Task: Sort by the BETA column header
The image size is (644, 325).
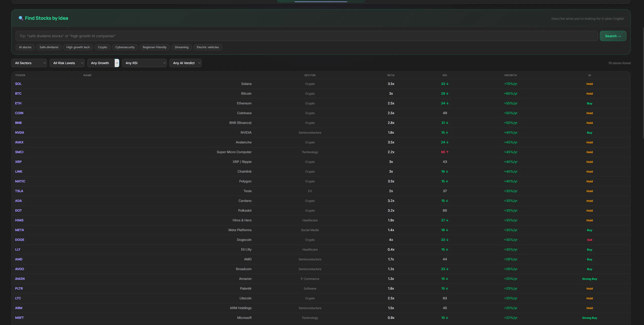Action: click(x=391, y=75)
